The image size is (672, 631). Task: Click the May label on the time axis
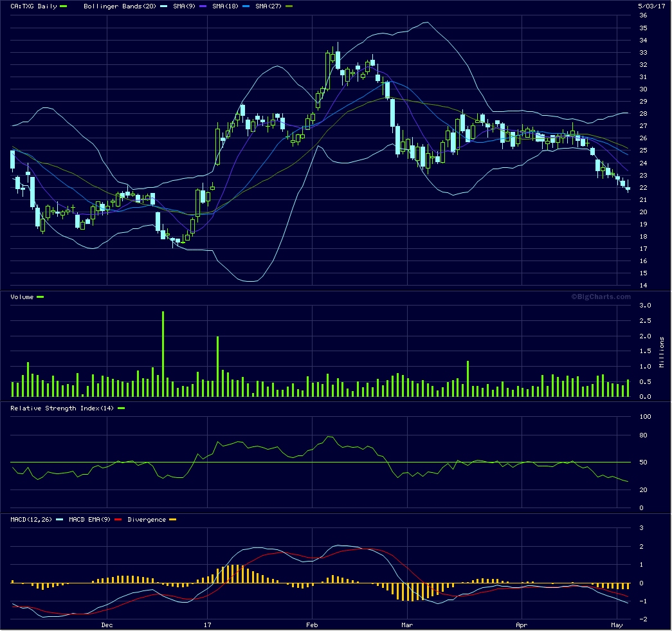[617, 625]
